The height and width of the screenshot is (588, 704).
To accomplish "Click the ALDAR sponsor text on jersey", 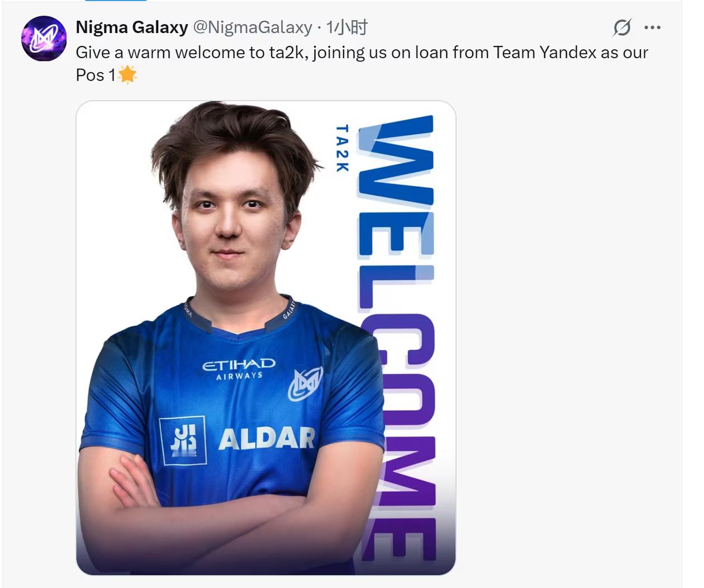I will (267, 438).
